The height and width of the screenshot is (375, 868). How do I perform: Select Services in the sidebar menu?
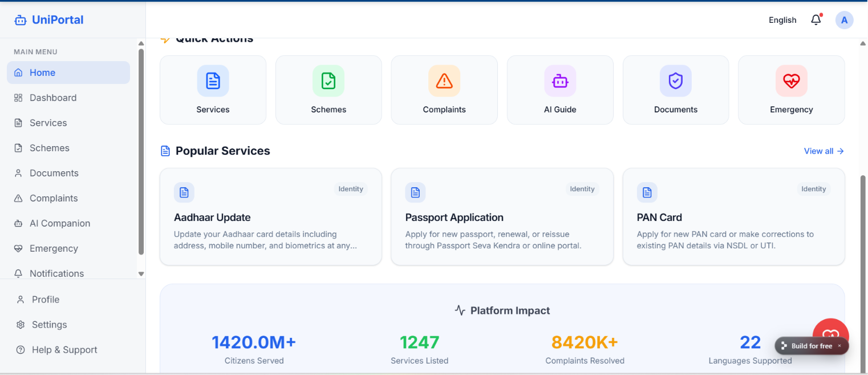click(x=68, y=123)
